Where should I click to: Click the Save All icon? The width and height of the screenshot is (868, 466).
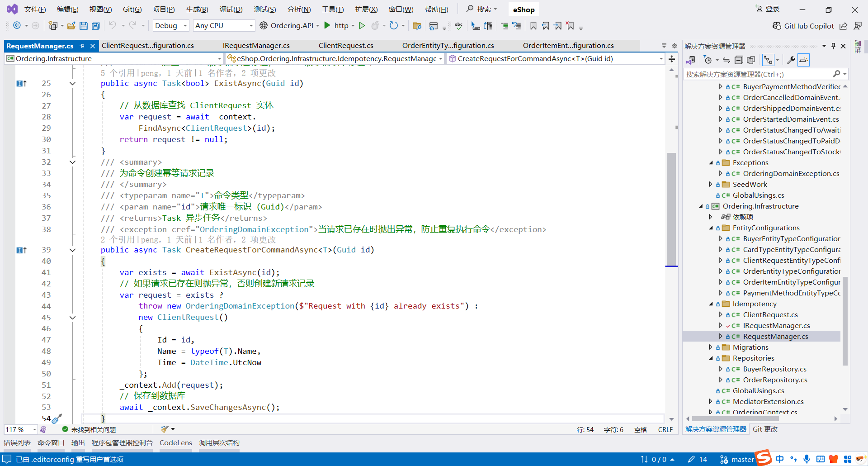click(95, 25)
